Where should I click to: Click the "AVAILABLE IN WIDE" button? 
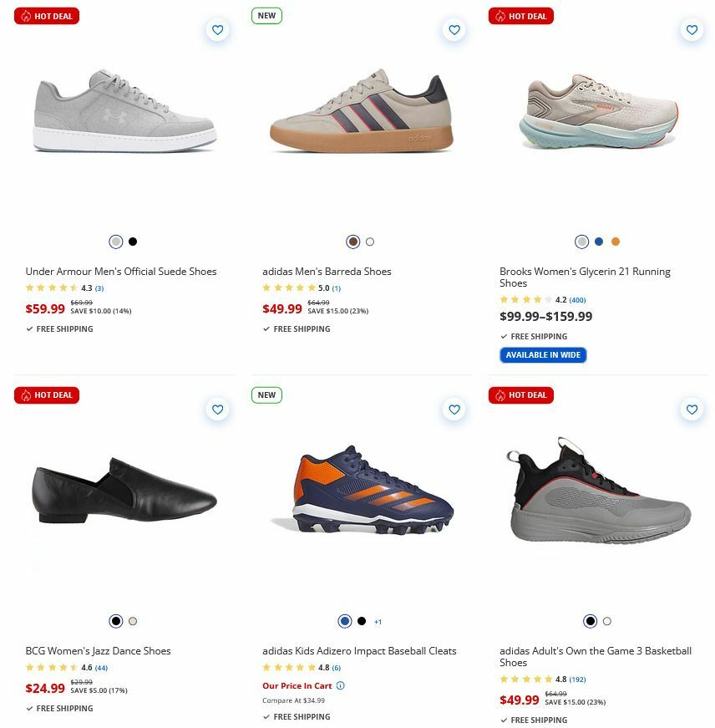click(543, 354)
